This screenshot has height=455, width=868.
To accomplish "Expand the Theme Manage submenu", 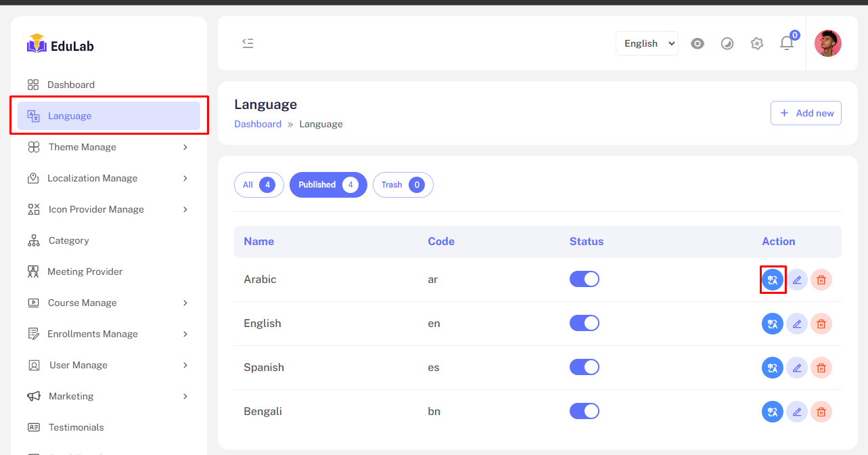I will coord(108,147).
